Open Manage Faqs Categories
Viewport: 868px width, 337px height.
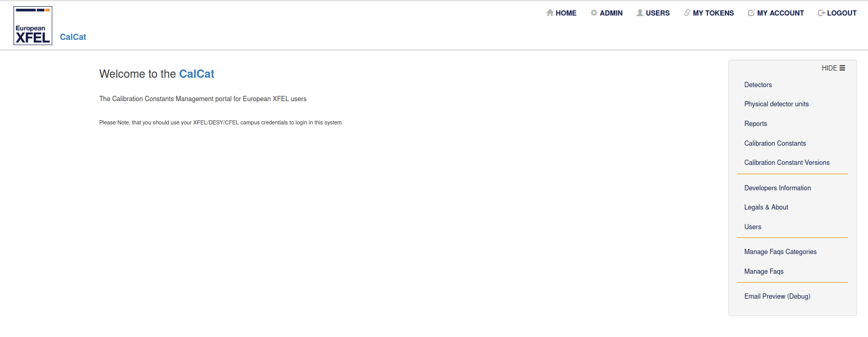[x=780, y=251]
